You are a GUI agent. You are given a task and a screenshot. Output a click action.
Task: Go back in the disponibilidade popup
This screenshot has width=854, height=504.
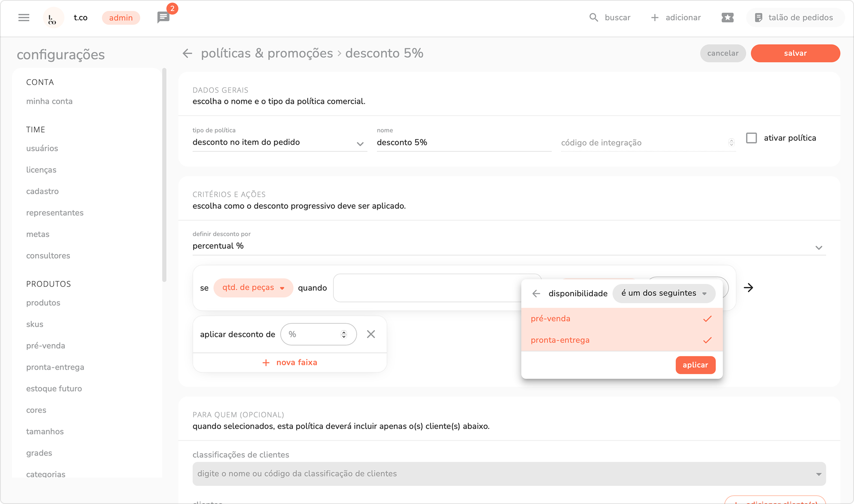point(536,293)
